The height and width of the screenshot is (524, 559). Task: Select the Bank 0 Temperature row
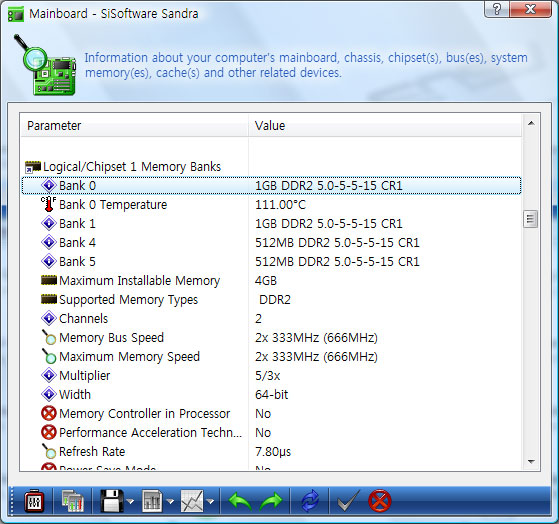click(271, 205)
